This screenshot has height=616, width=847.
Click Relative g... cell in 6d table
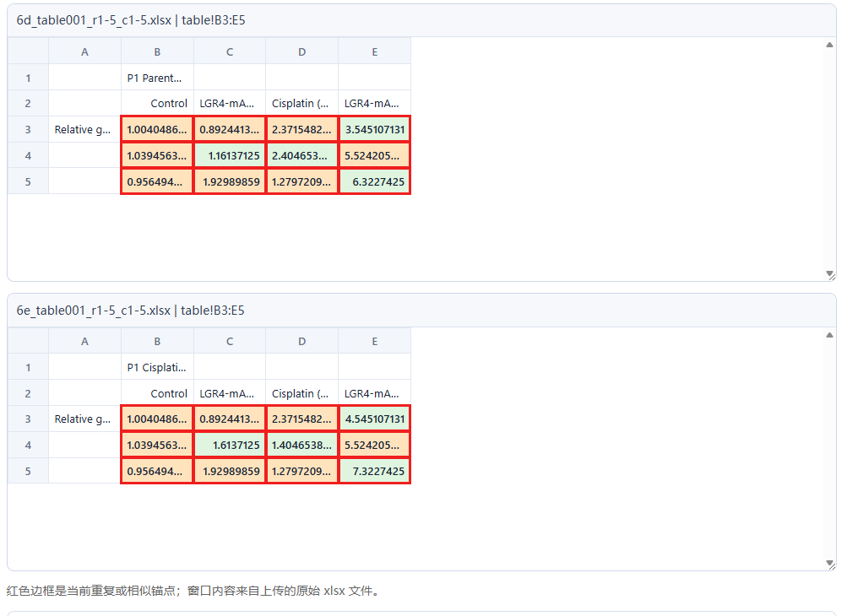84,130
